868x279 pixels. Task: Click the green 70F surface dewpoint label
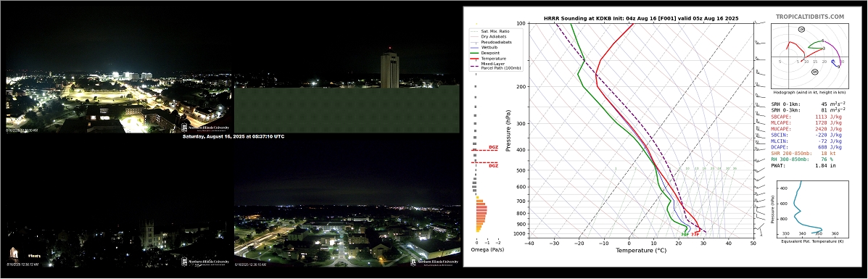pos(685,235)
